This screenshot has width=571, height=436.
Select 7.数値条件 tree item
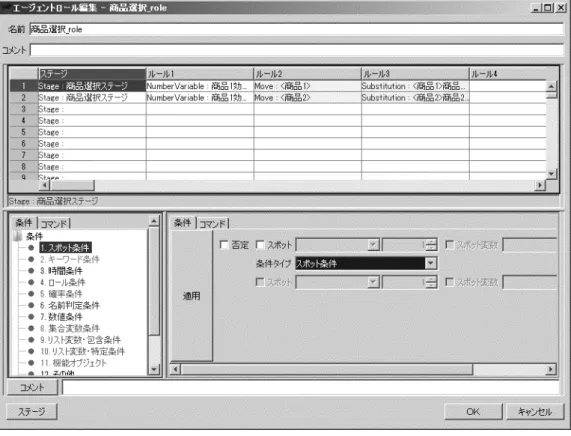(61, 317)
